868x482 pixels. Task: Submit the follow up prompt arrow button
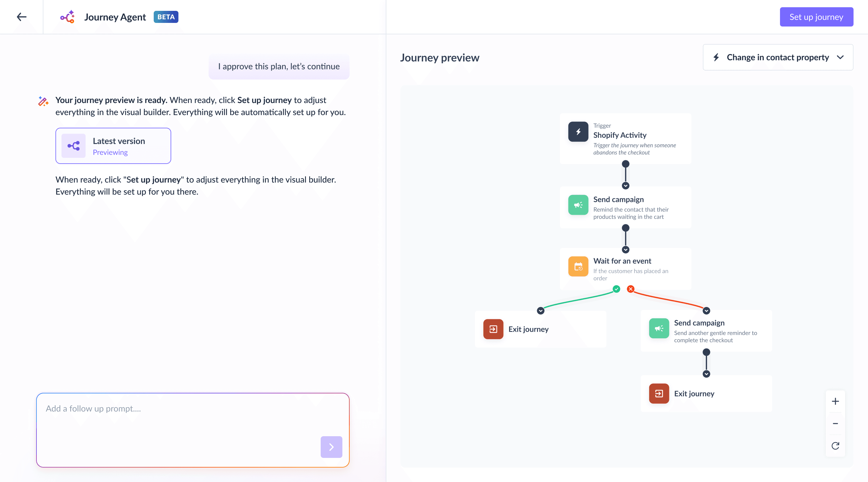[331, 447]
